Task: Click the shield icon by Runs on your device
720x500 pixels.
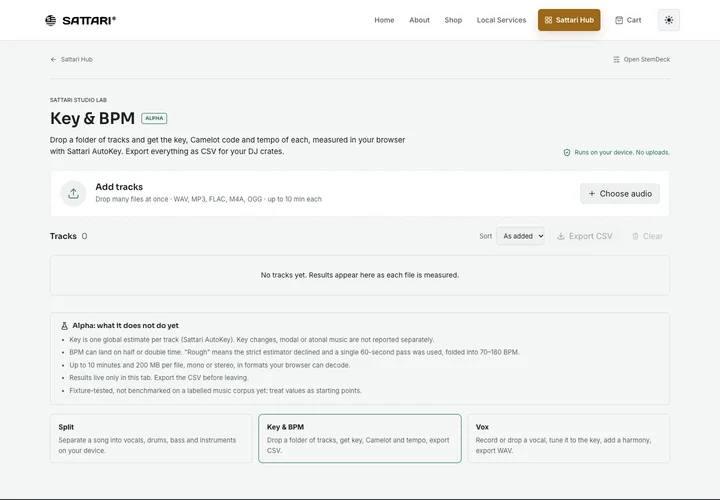Action: click(567, 152)
